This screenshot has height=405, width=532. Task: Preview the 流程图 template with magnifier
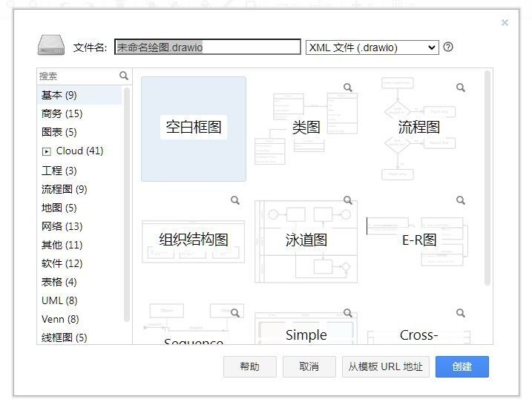coord(461,88)
